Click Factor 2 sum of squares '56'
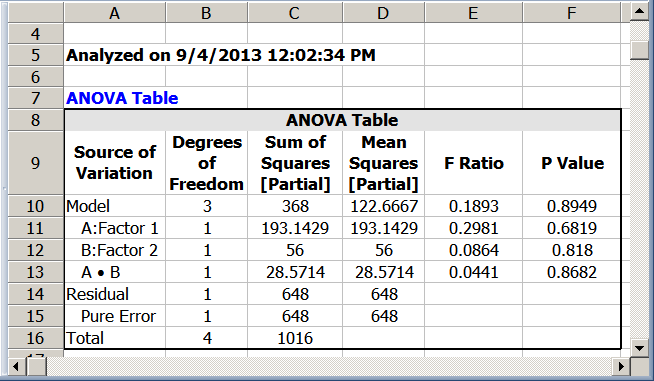 295,250
